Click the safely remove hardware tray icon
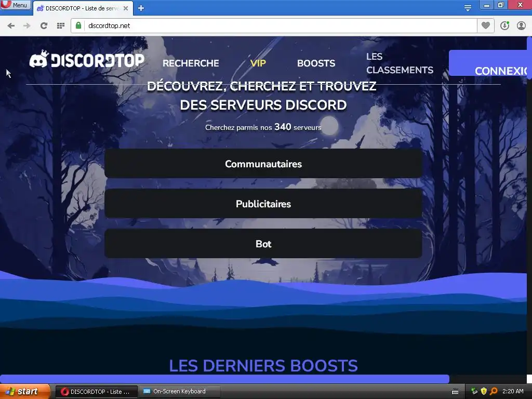 (474, 391)
